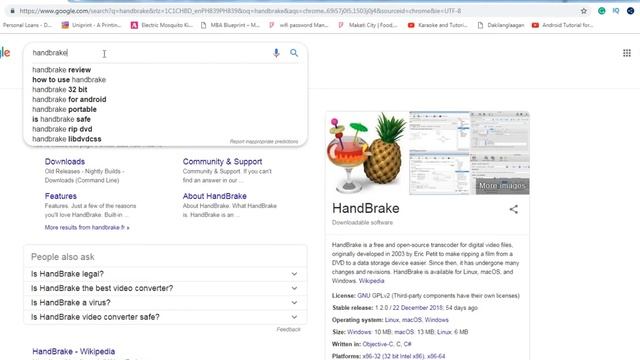Select suggestion 'handbrake review'
Image resolution: width=640 pixels, height=360 pixels.
[x=62, y=70]
